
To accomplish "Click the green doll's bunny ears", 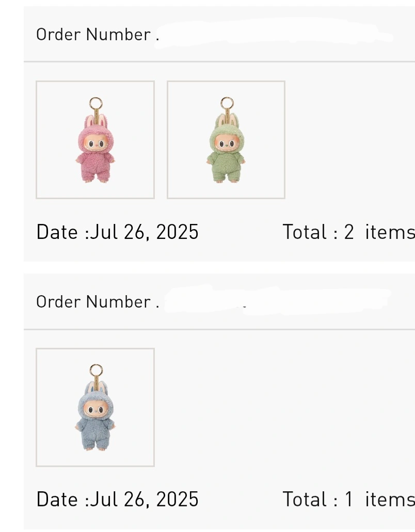I will point(226,121).
